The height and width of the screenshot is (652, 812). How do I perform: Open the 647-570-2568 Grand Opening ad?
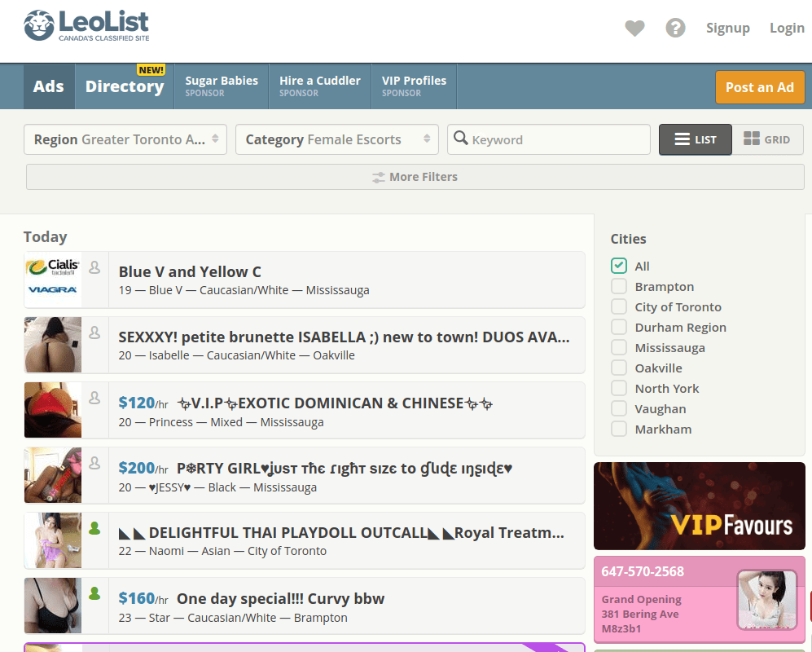tap(699, 599)
